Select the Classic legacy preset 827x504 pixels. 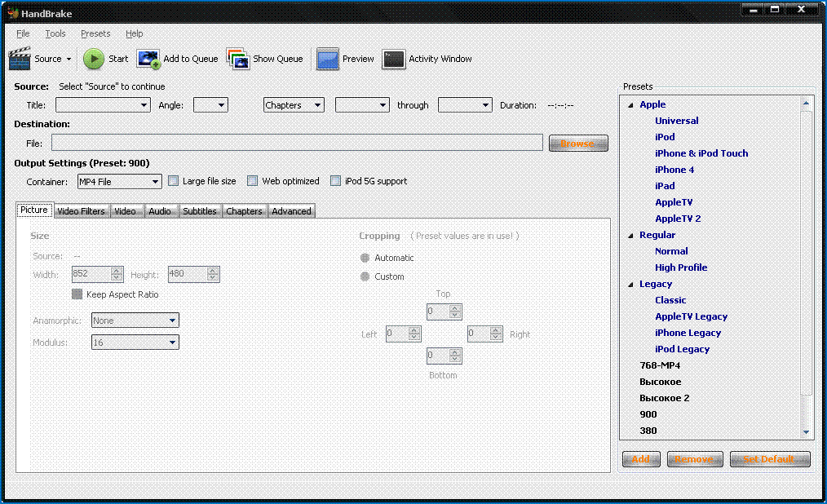pyautogui.click(x=670, y=300)
